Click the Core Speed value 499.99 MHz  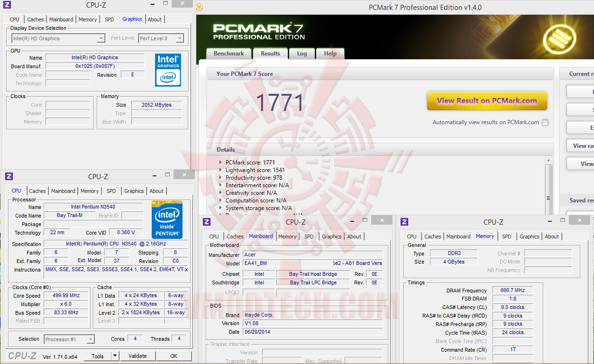pyautogui.click(x=66, y=295)
